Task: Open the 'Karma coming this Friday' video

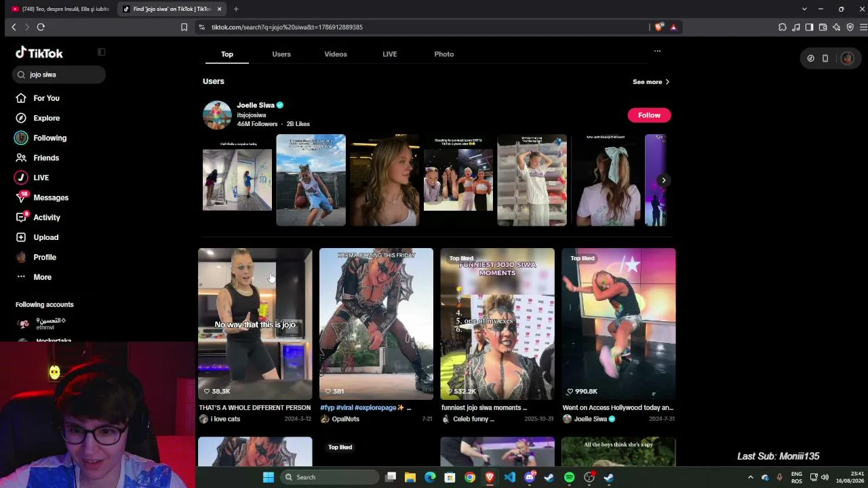Action: [376, 324]
